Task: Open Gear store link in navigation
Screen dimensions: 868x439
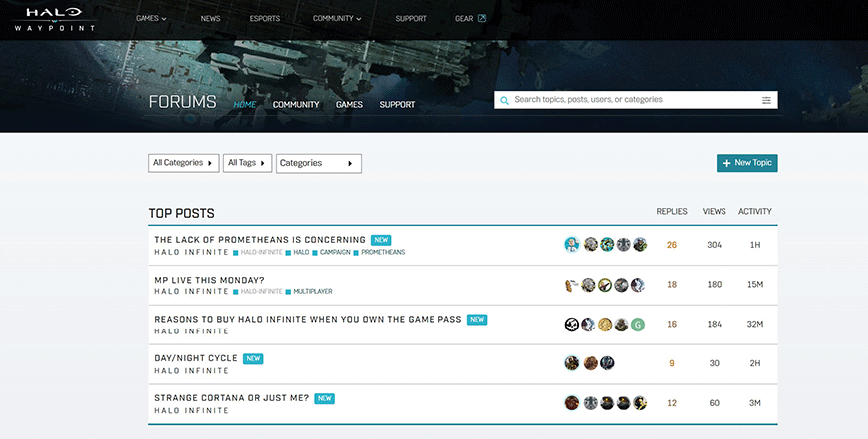Action: 464,18
